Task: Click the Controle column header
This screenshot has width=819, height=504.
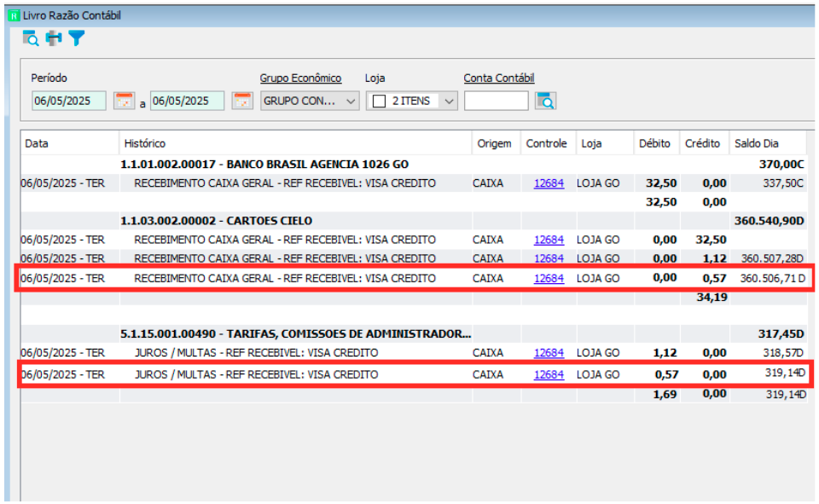Action: [x=549, y=143]
